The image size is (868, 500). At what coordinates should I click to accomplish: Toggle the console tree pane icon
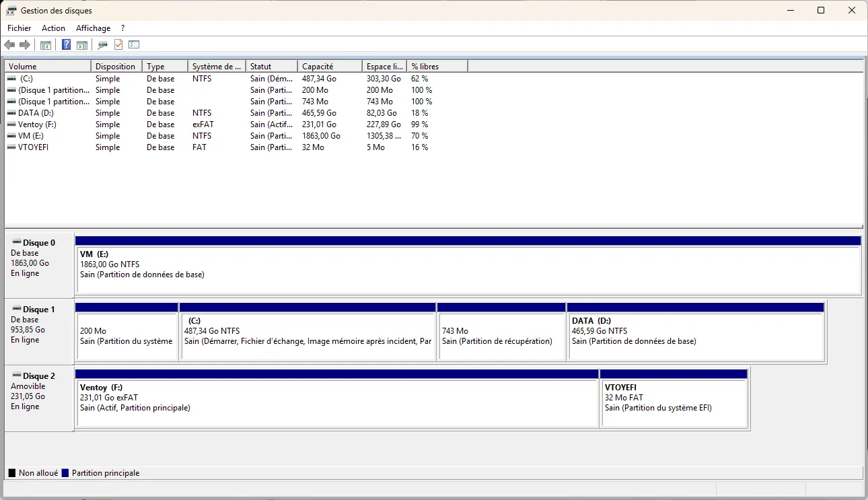point(46,45)
